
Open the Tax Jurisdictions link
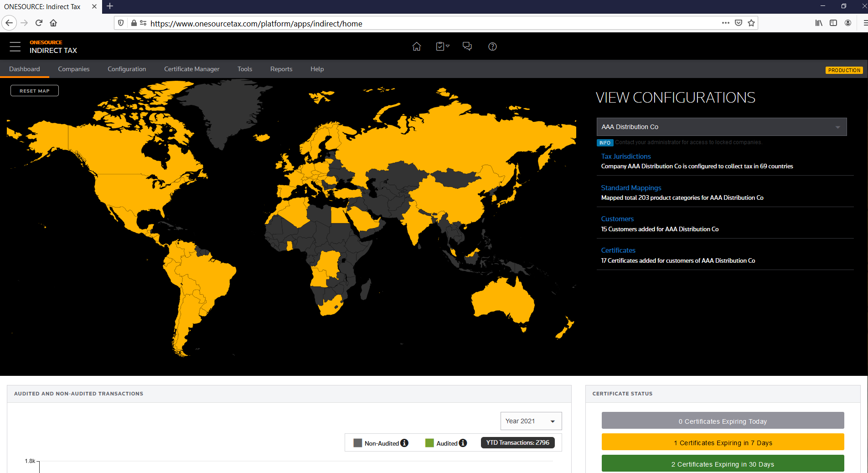pyautogui.click(x=626, y=156)
